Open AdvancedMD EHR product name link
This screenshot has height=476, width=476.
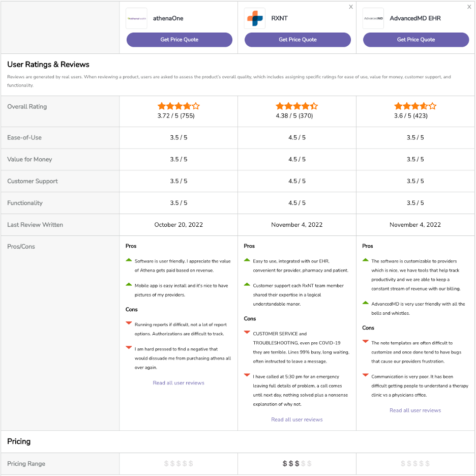(x=415, y=18)
